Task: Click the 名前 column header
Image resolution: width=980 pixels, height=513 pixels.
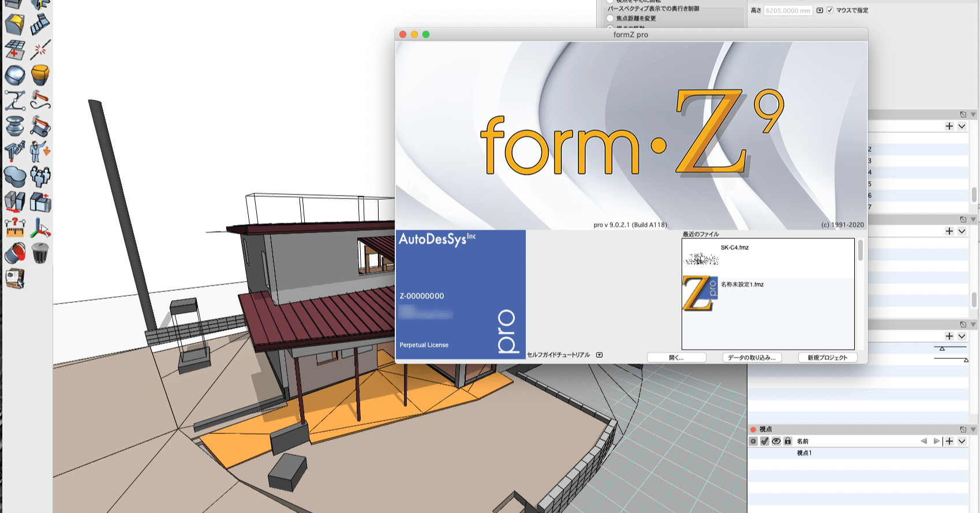Action: [803, 441]
